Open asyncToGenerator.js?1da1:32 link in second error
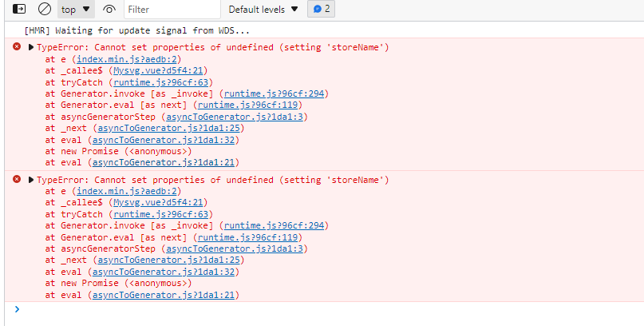 pos(164,272)
